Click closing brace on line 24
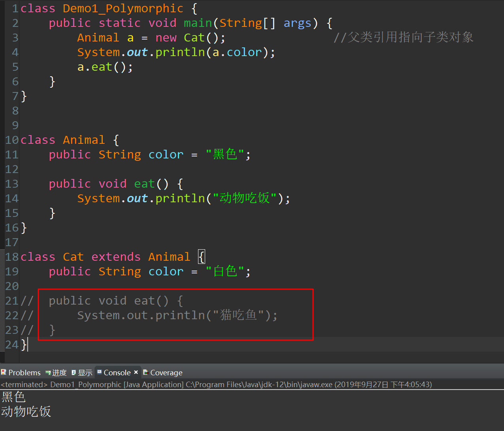Image resolution: width=504 pixels, height=431 pixels. (24, 344)
